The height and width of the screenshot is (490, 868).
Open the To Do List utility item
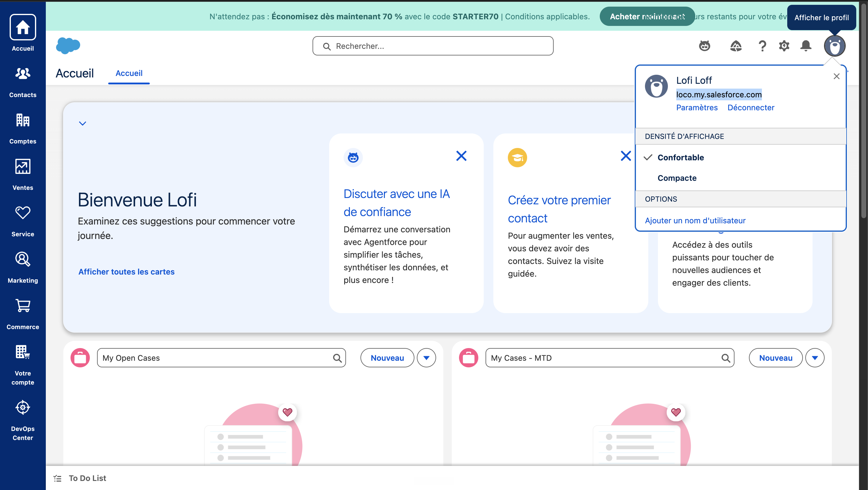(x=80, y=478)
